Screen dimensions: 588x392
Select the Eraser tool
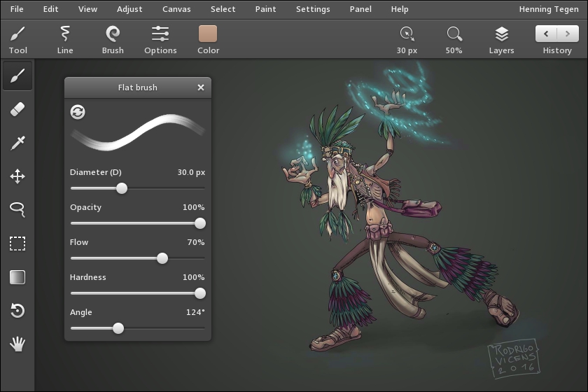click(x=17, y=109)
